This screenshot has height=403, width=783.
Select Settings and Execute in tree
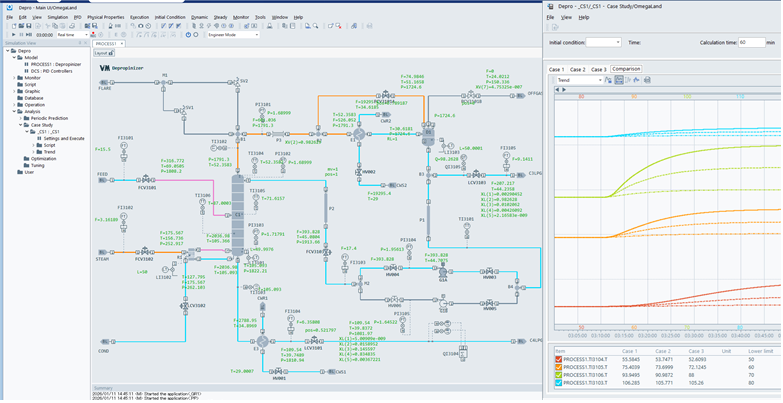(x=62, y=138)
